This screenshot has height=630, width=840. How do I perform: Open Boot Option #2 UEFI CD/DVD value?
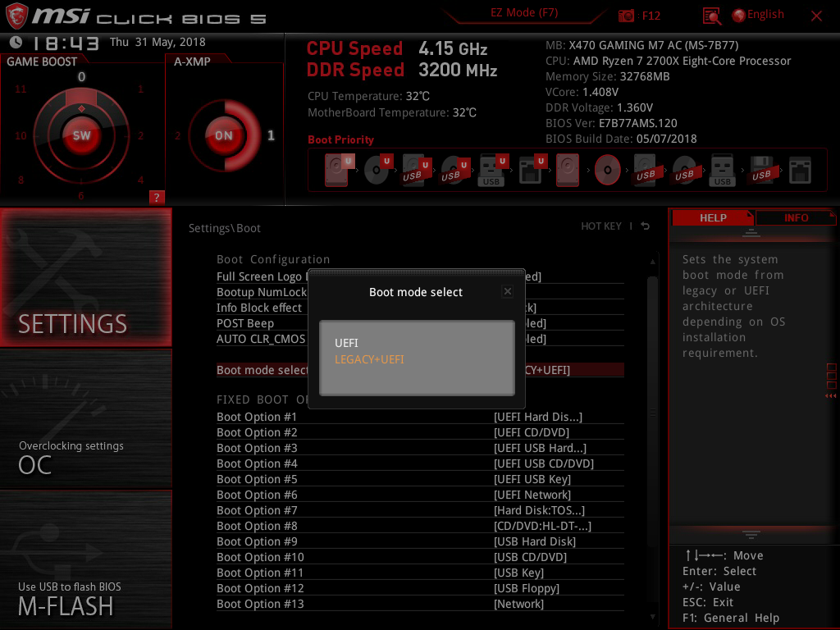coord(532,432)
